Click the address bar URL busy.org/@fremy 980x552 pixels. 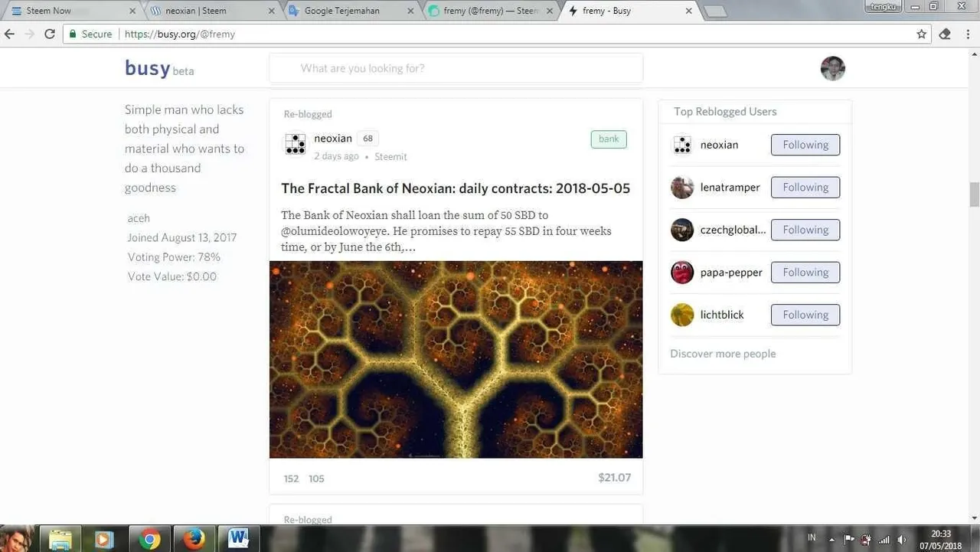[180, 34]
